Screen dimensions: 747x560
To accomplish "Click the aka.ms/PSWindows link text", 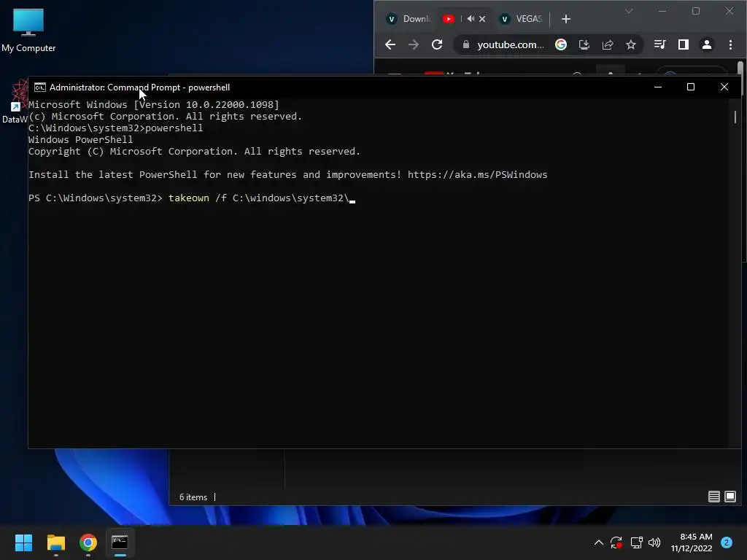I will pyautogui.click(x=477, y=175).
